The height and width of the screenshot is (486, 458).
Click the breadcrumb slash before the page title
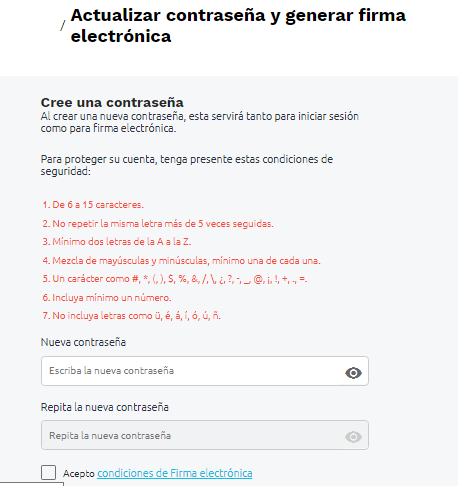point(63,26)
